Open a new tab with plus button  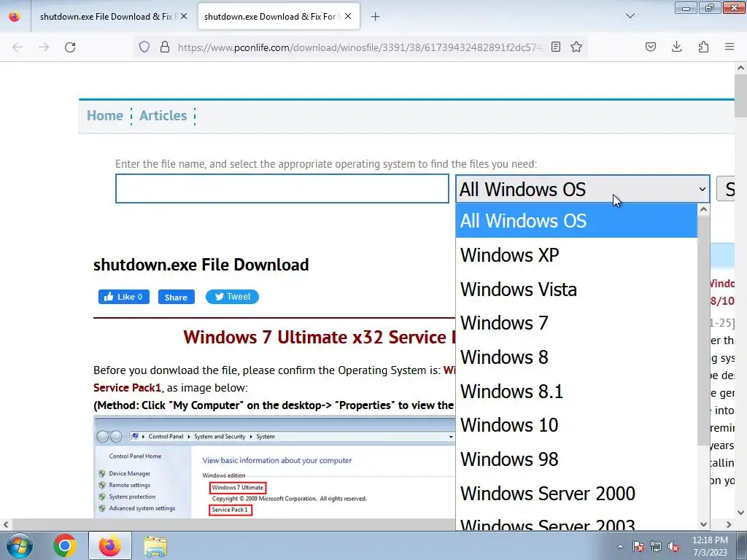pyautogui.click(x=376, y=17)
